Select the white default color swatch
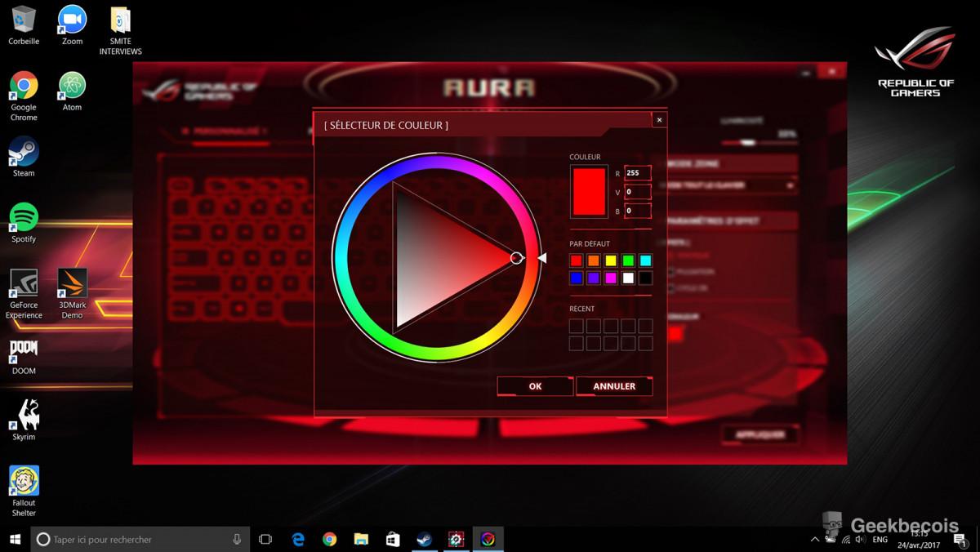 point(628,278)
